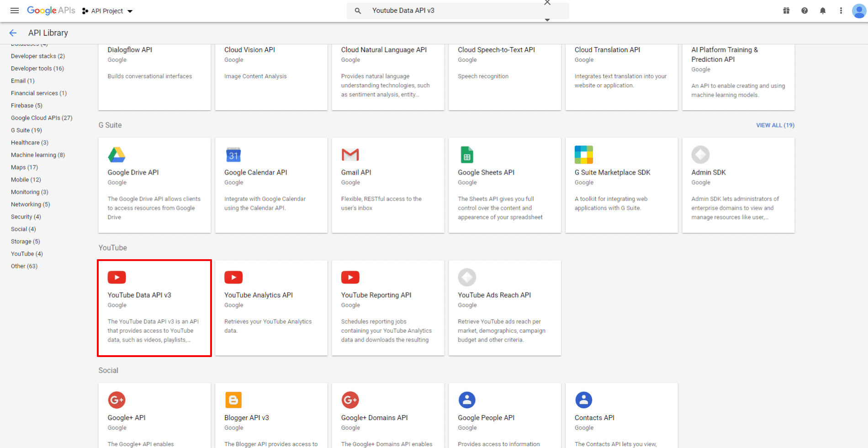The image size is (868, 448).
Task: Open the Cloud Translation API card
Action: [622, 77]
